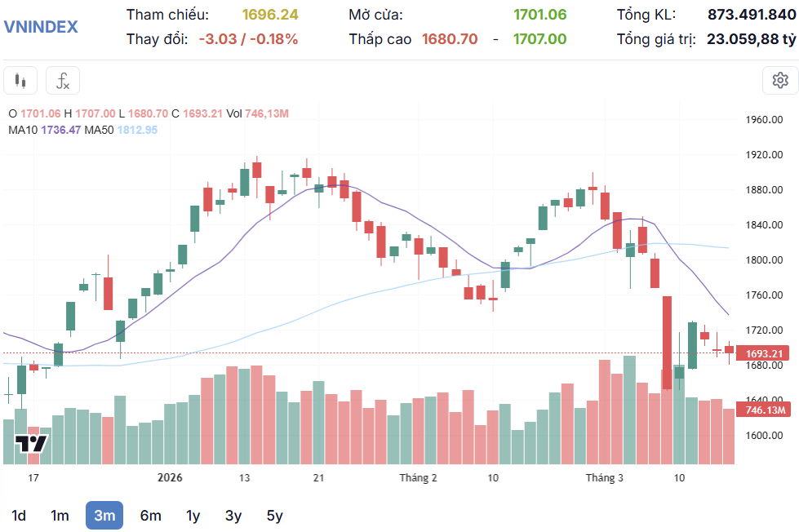The width and height of the screenshot is (799, 532).
Task: Open chart settings gear
Action: pyautogui.click(x=779, y=80)
